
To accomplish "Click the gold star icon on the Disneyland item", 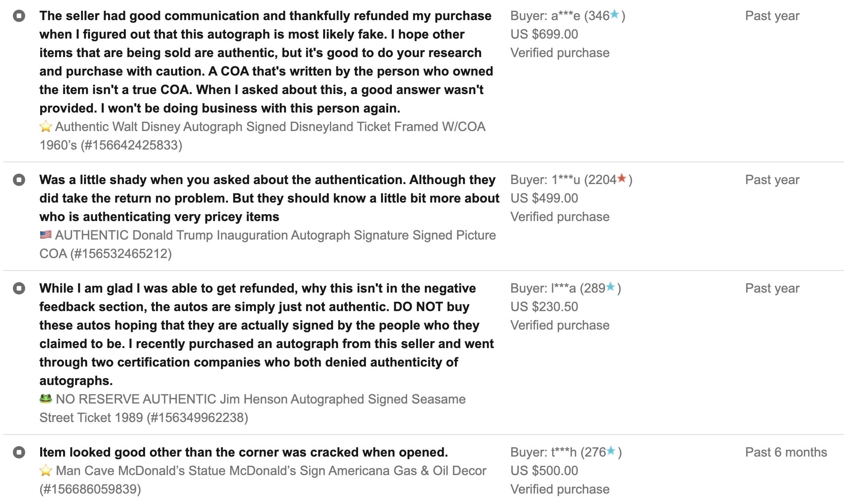I will 45,127.
